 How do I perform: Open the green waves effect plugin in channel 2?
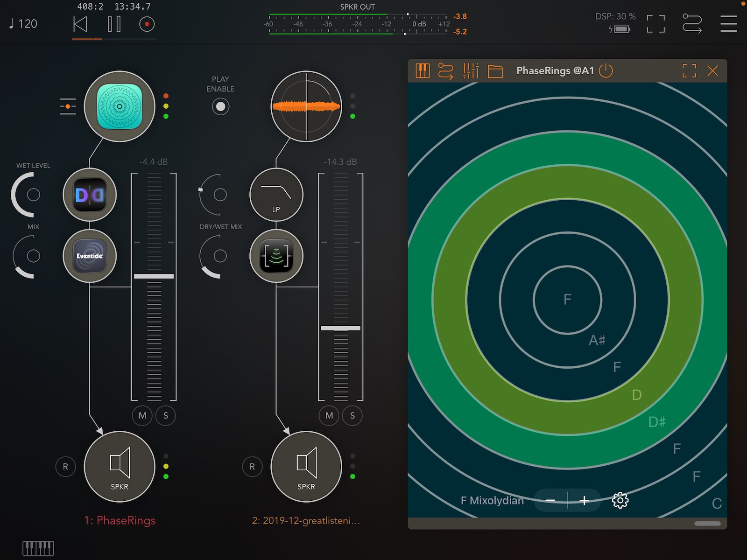276,256
